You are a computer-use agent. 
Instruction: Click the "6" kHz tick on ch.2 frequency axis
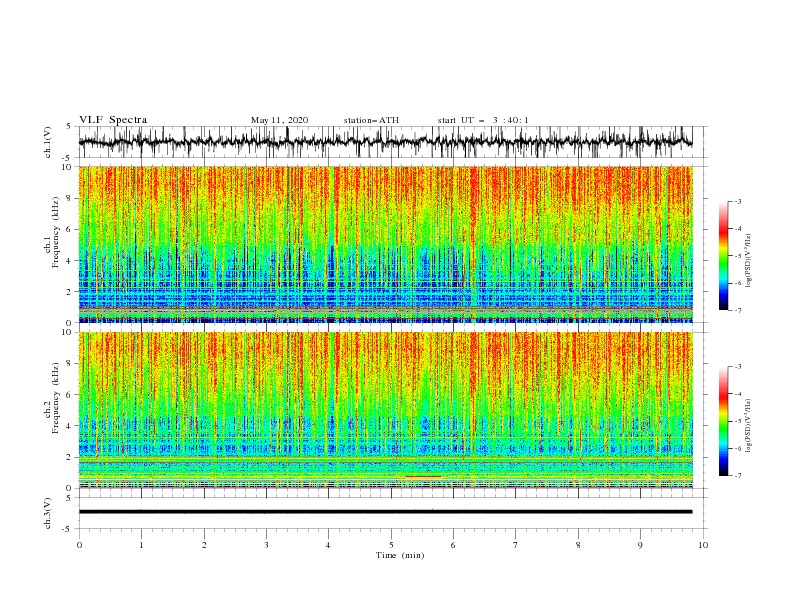[70, 395]
